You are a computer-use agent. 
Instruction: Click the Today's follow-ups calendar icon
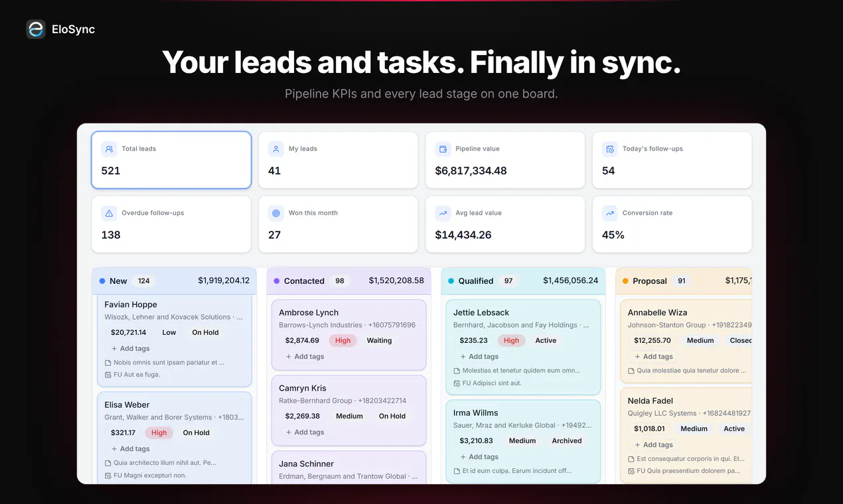pos(610,149)
